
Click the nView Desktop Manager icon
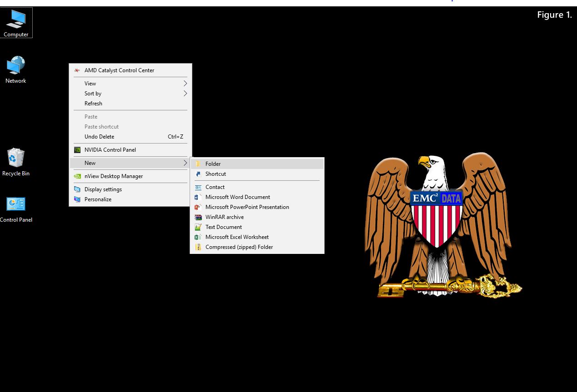(x=77, y=176)
